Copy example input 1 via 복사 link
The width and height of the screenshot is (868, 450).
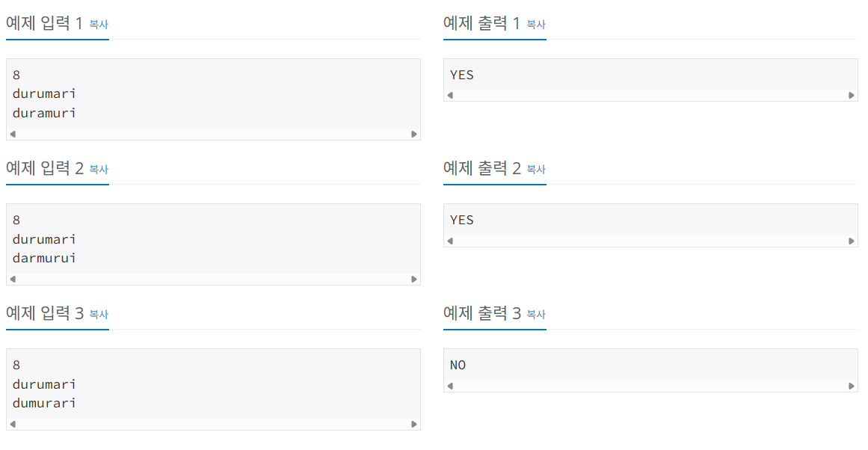click(x=99, y=24)
